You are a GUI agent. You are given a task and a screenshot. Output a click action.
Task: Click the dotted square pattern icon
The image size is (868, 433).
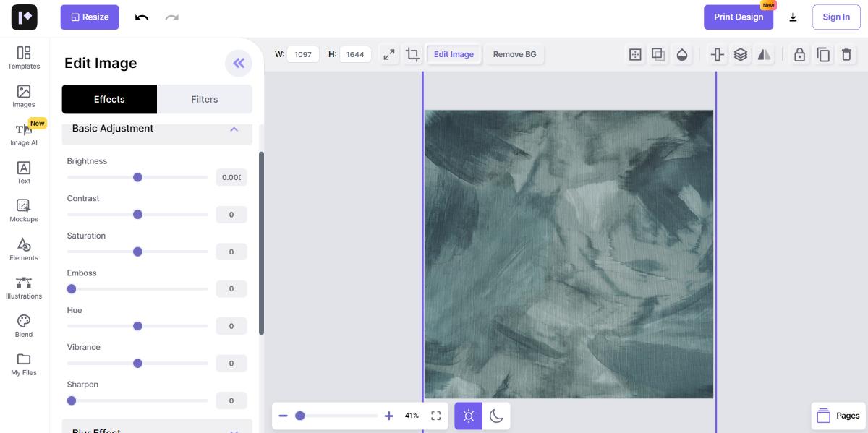click(635, 54)
